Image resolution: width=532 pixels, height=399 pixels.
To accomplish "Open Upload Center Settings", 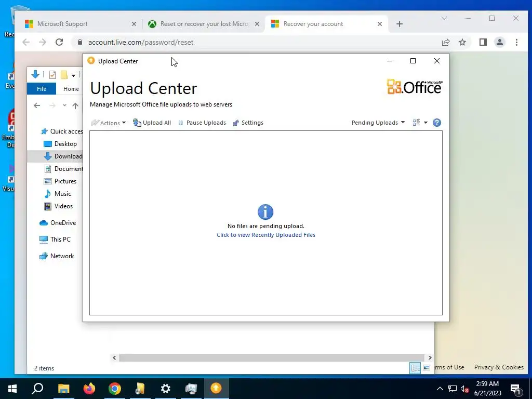I will pyautogui.click(x=248, y=123).
